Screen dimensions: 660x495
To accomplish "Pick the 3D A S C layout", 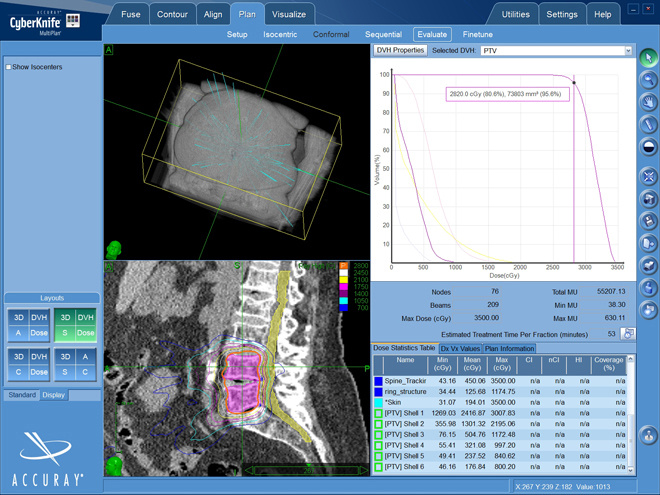I will [75, 365].
